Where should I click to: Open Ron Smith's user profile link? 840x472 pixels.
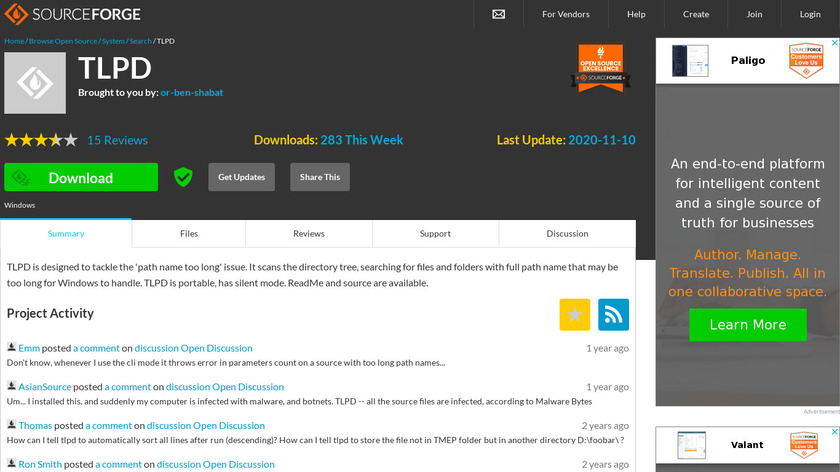[x=40, y=464]
